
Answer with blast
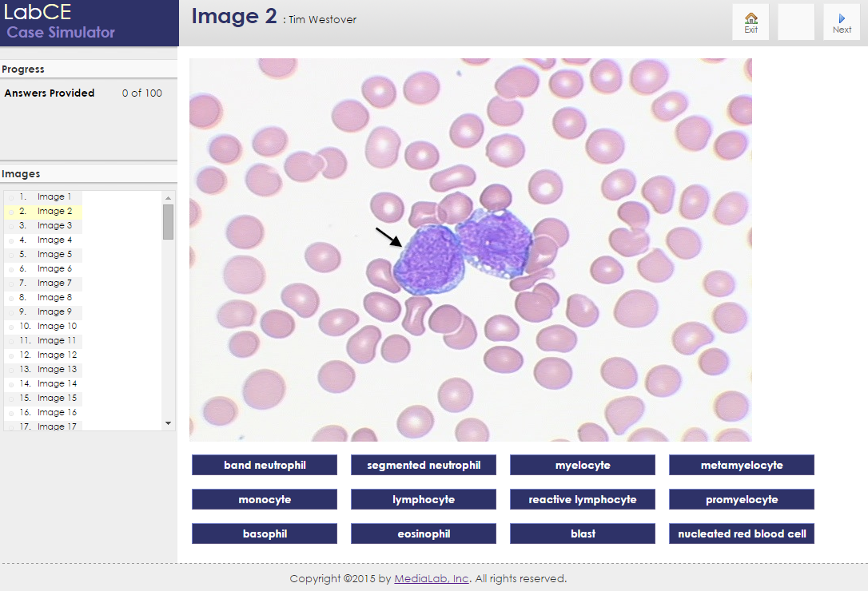pos(583,533)
